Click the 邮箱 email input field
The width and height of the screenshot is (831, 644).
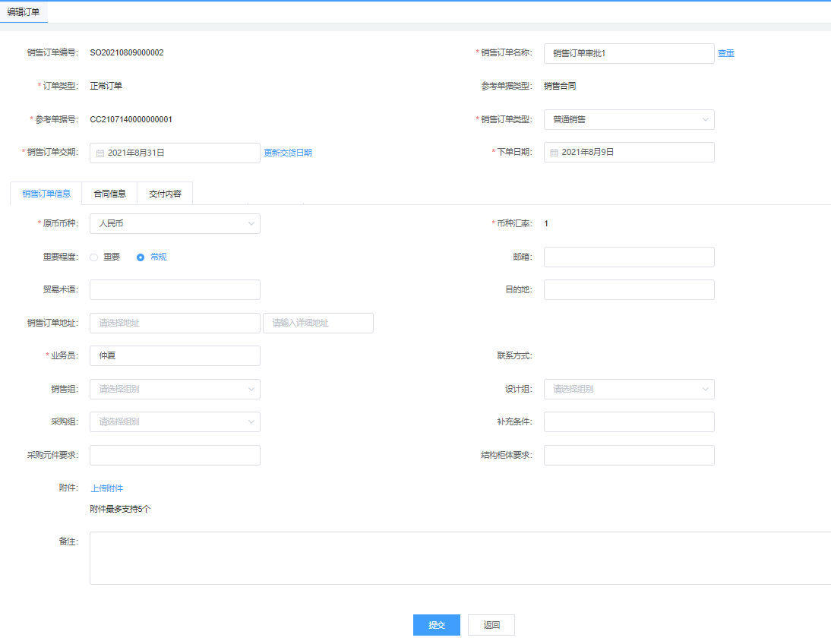click(x=629, y=257)
